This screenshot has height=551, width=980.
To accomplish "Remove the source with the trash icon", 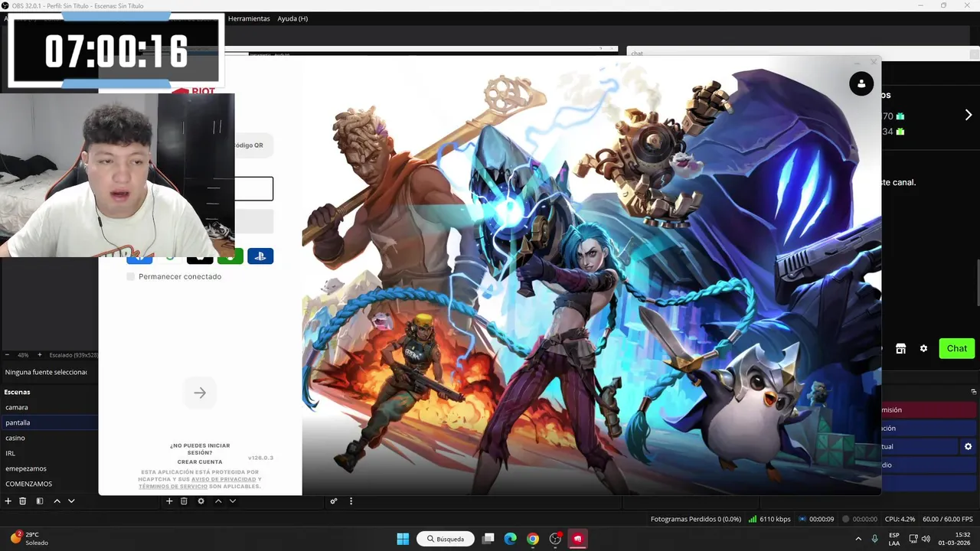I will click(x=184, y=501).
